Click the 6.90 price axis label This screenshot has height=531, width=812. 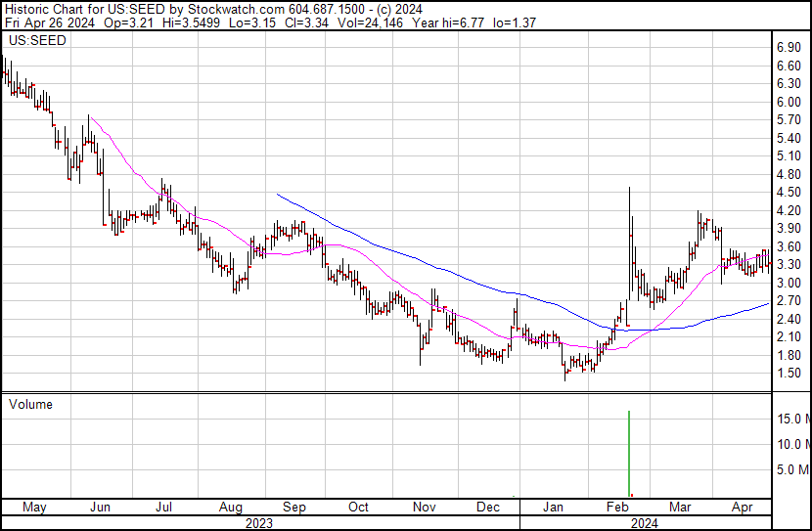point(789,47)
